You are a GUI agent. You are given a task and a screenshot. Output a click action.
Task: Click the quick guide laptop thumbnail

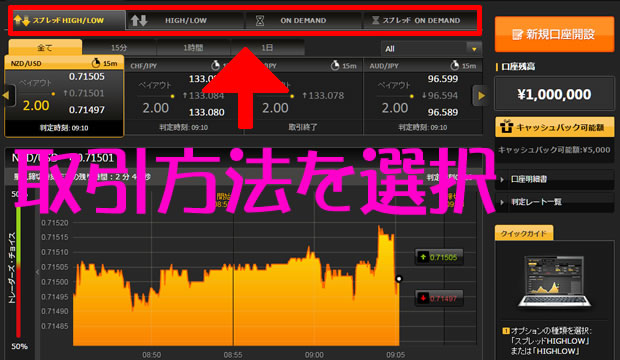pos(555,281)
